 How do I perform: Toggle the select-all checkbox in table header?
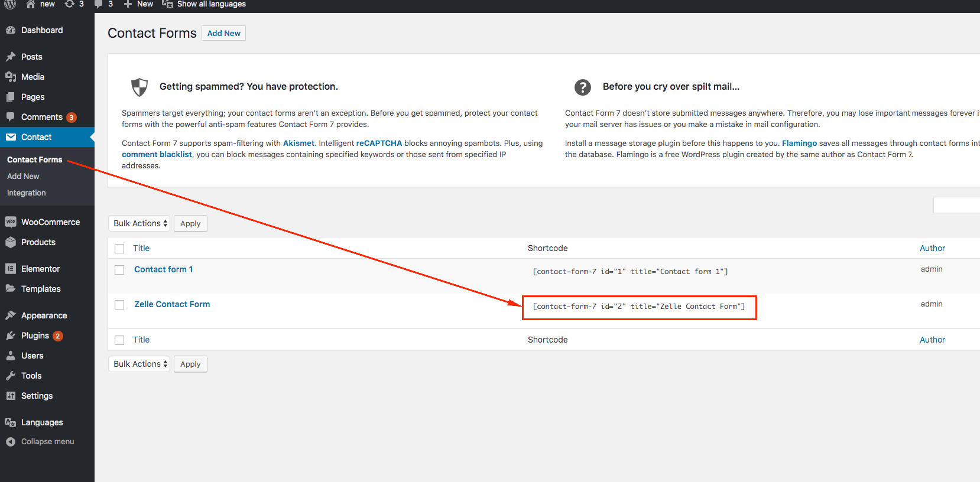(119, 249)
